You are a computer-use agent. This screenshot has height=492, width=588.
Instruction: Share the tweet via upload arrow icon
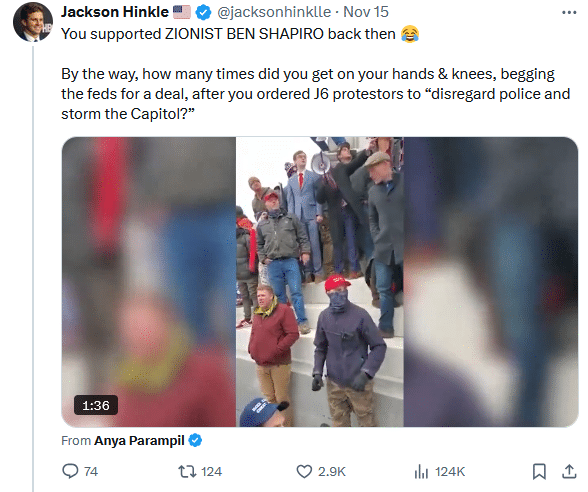(x=569, y=471)
